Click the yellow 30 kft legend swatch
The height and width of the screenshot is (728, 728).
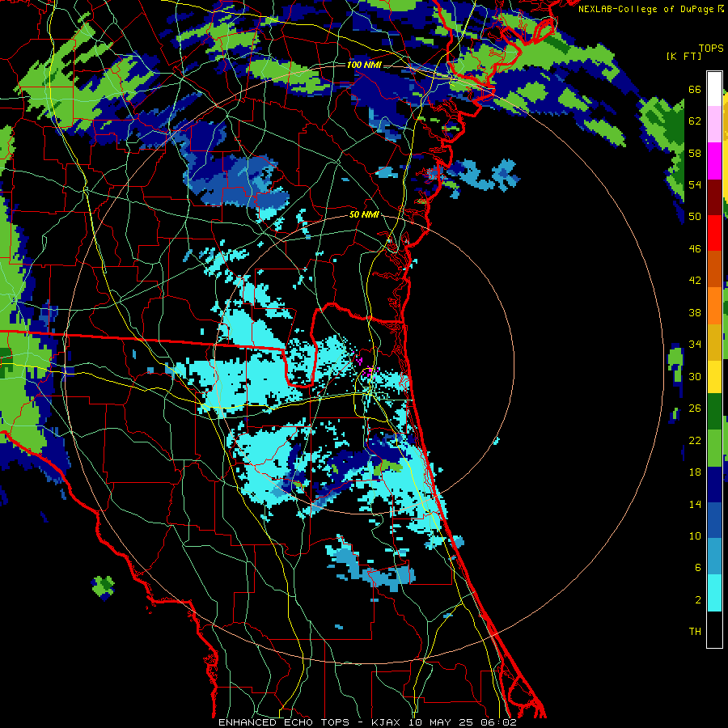[714, 376]
